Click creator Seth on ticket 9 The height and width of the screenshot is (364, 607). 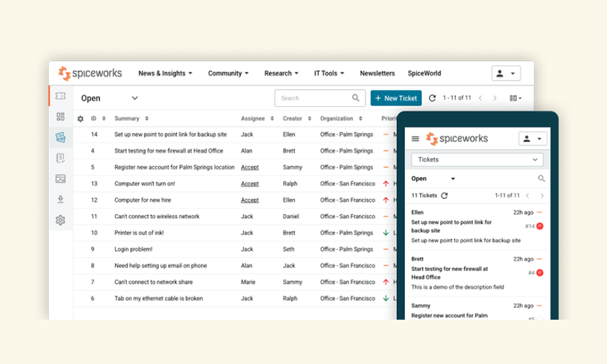point(288,249)
